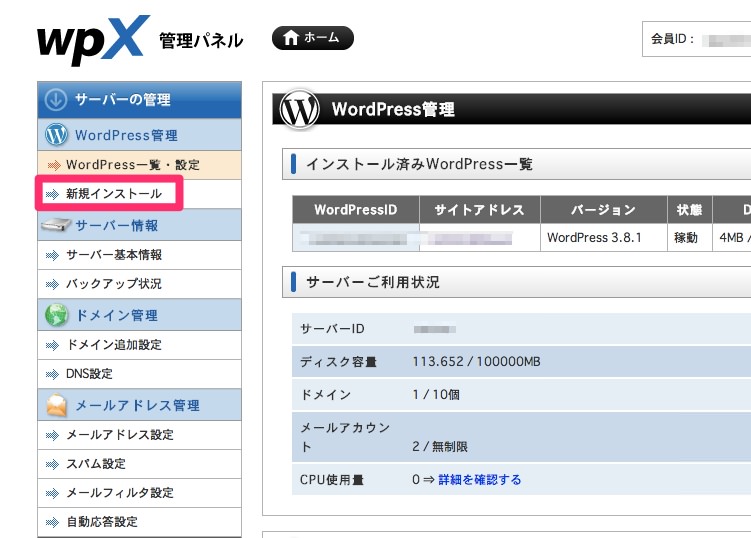Open サーバー情報 section header
Screen dimensions: 751x538
[139, 225]
